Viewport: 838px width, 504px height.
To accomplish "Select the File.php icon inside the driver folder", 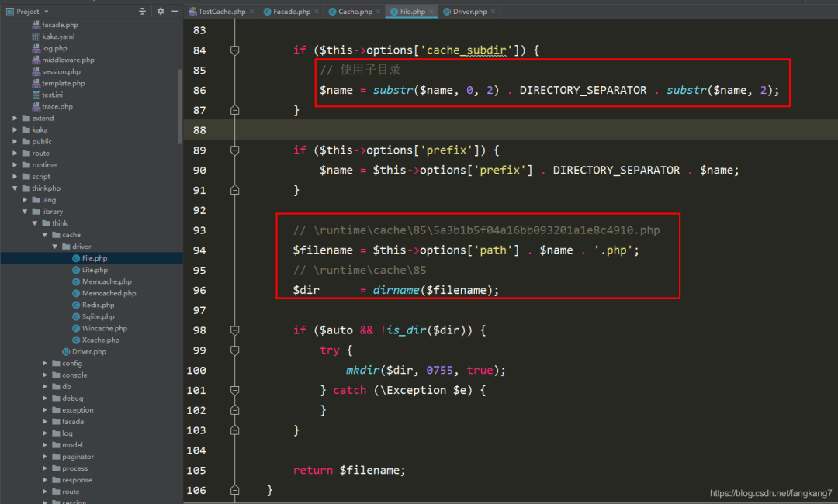I will (78, 257).
